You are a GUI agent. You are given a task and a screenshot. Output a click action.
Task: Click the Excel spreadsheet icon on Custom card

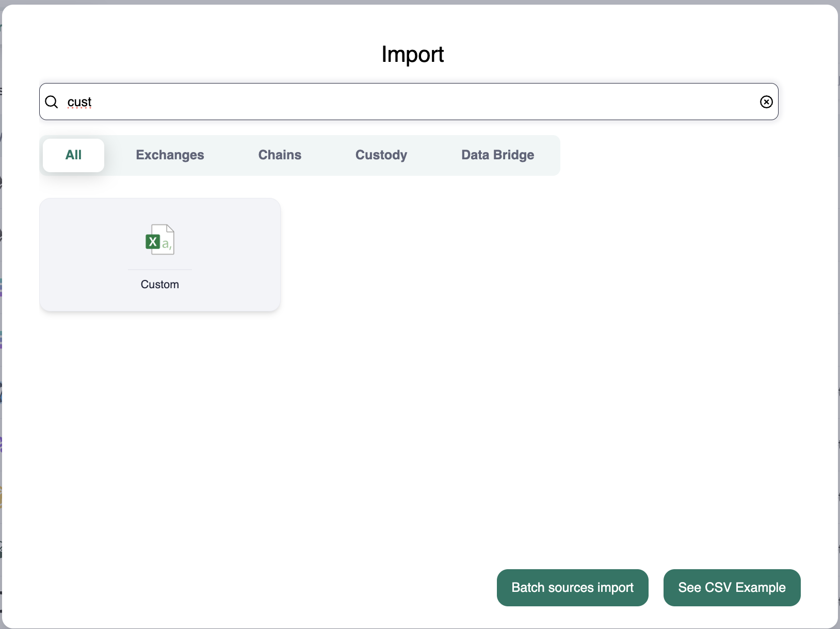tap(160, 240)
